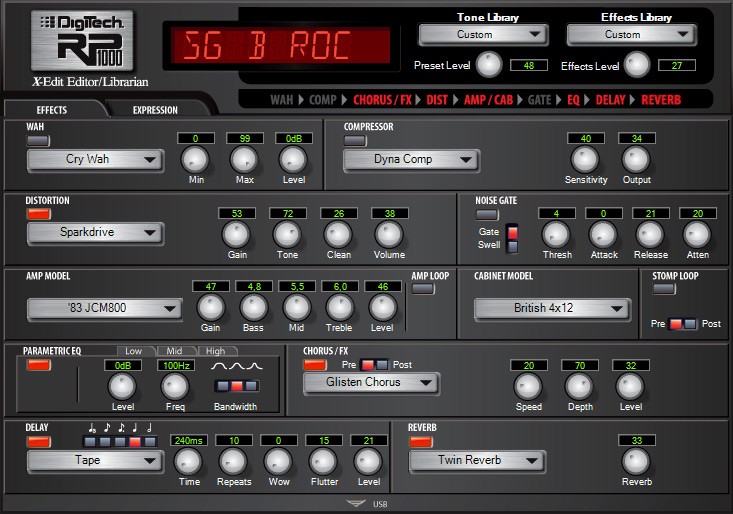The height and width of the screenshot is (514, 733).
Task: Open the British 4x12 cabinet dropdown
Action: [x=553, y=308]
